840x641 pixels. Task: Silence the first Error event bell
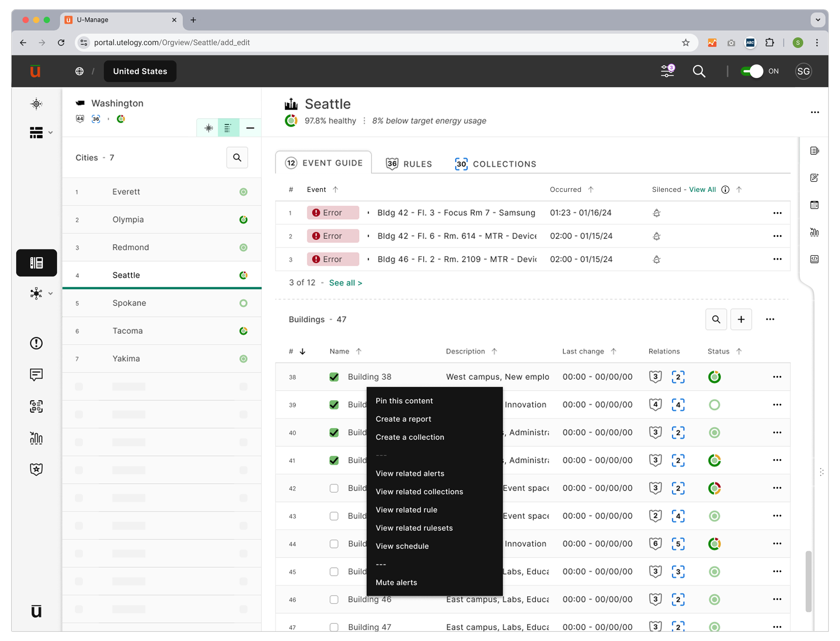coord(656,213)
